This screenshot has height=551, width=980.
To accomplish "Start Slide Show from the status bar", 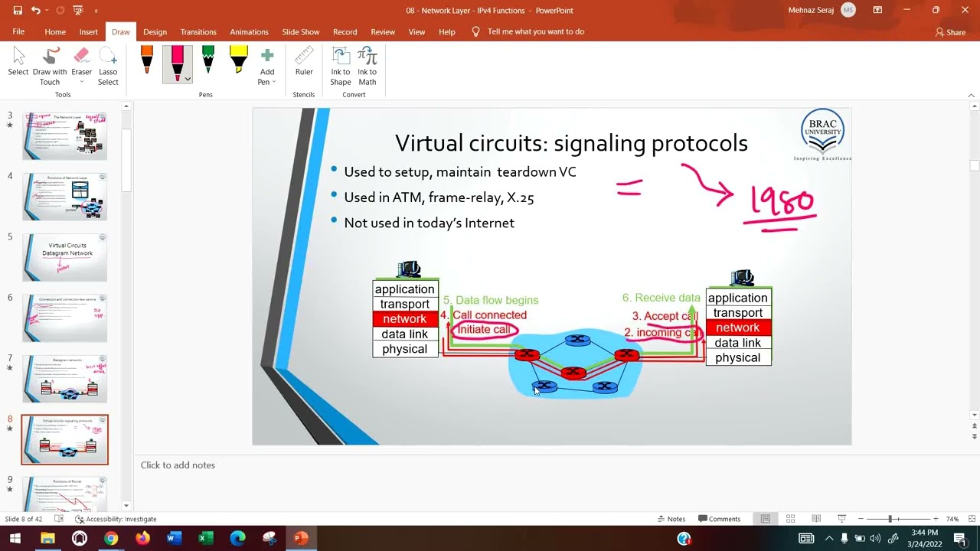I will (x=841, y=519).
